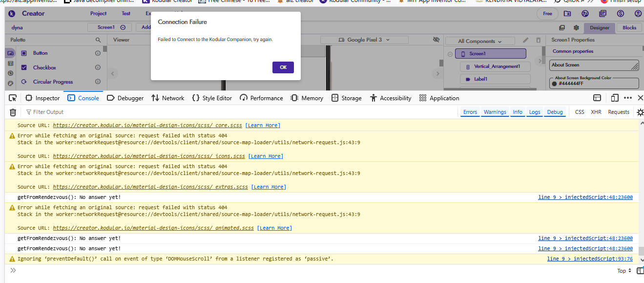Dismiss the Connection Failure dialog with OK

[283, 67]
